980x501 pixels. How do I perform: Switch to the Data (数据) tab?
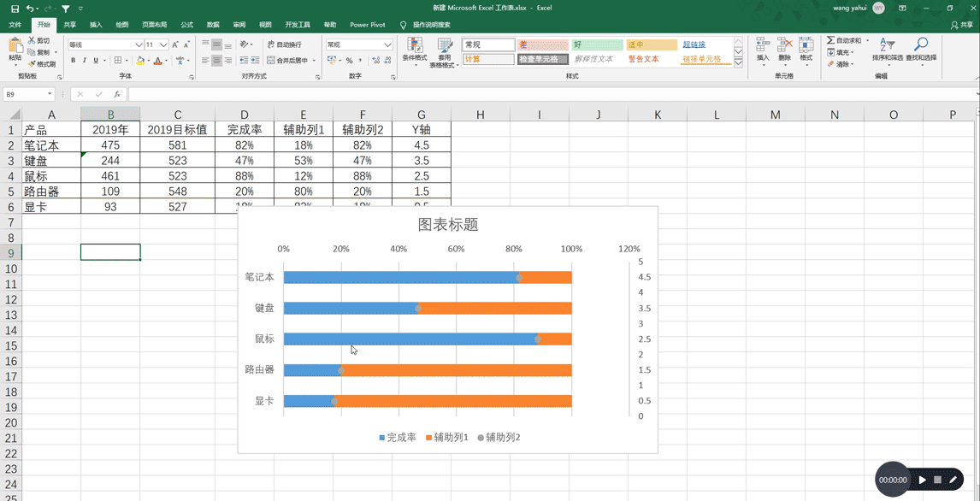pos(213,25)
